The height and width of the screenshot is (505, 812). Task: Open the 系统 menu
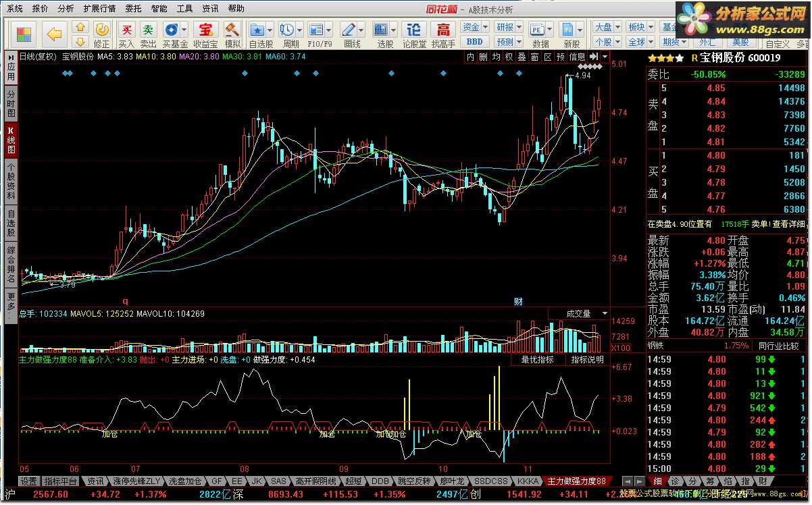pyautogui.click(x=15, y=9)
